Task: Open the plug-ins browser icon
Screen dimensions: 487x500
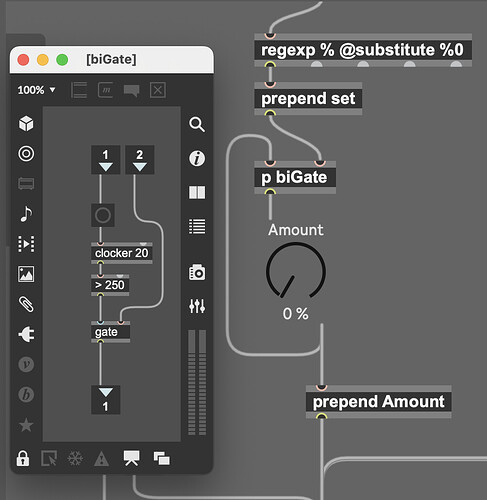Action: [26, 334]
